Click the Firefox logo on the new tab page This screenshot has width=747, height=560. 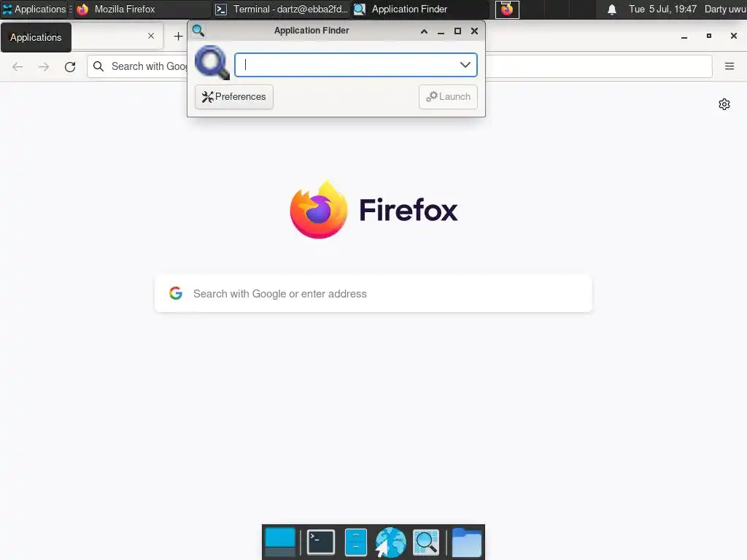click(x=319, y=210)
